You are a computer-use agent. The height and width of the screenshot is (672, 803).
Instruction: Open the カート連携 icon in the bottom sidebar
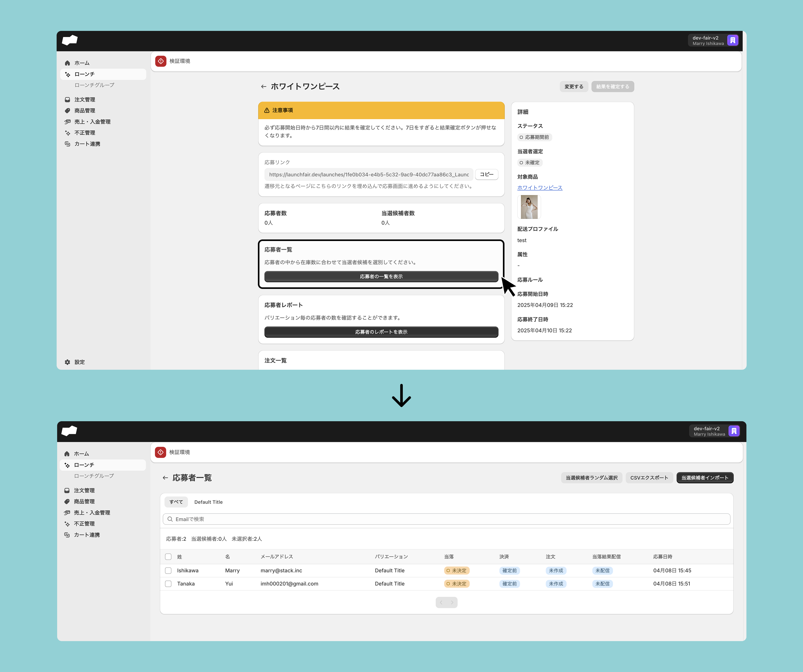click(x=67, y=535)
